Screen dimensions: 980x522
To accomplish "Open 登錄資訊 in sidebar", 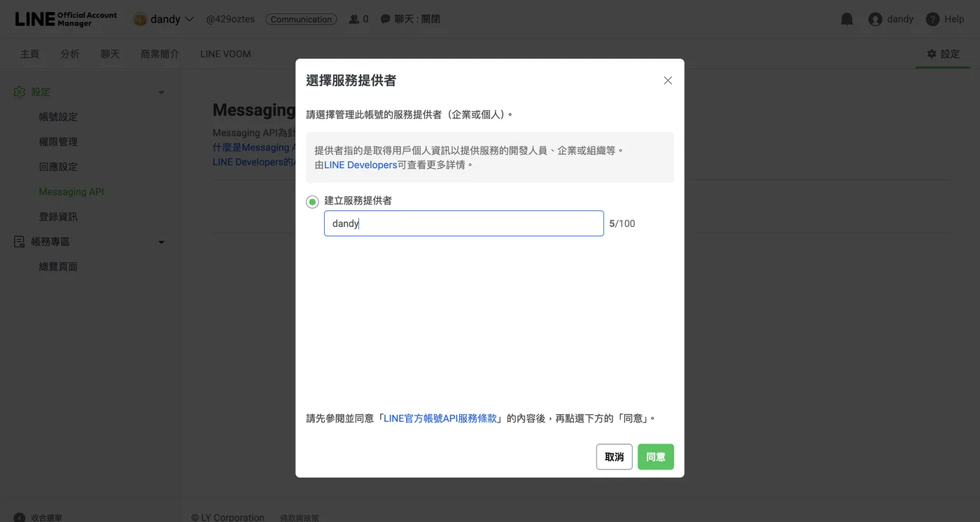I will pyautogui.click(x=58, y=217).
